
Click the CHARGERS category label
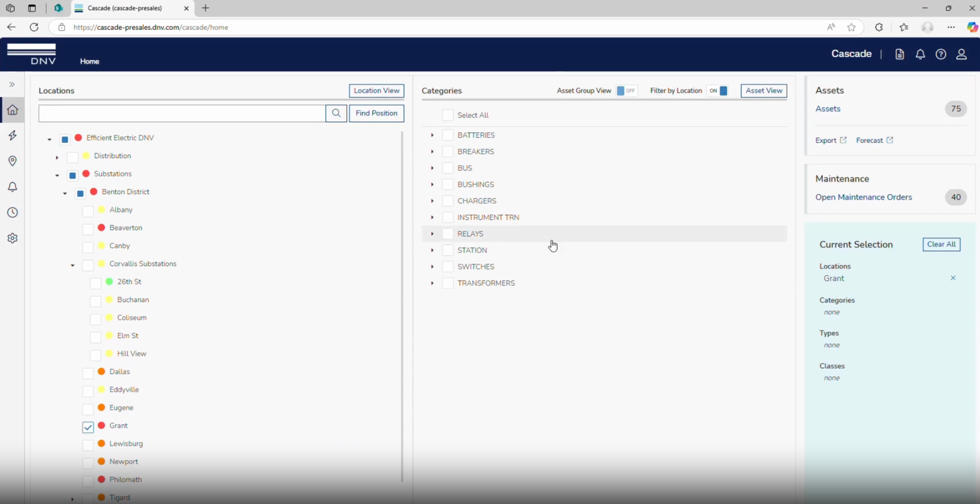477,201
